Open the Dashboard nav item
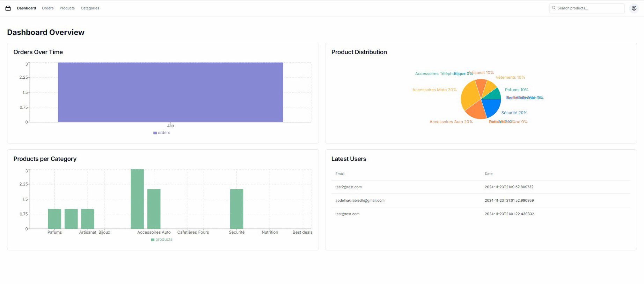This screenshot has height=284, width=644. [27, 8]
